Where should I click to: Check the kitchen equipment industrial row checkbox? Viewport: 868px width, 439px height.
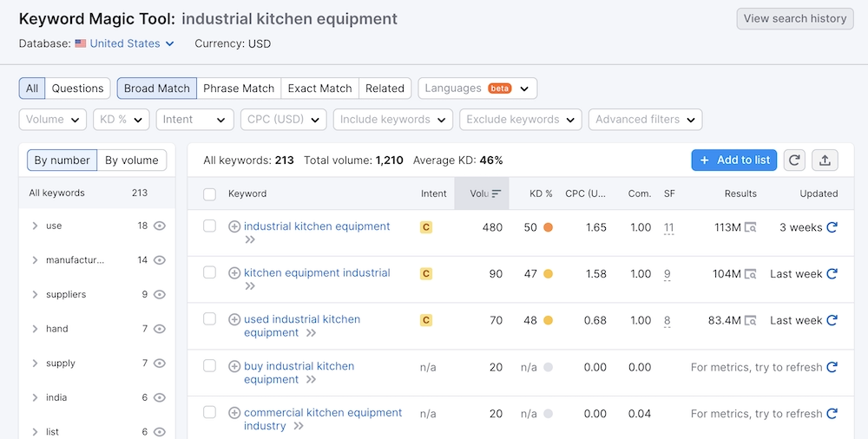[209, 272]
